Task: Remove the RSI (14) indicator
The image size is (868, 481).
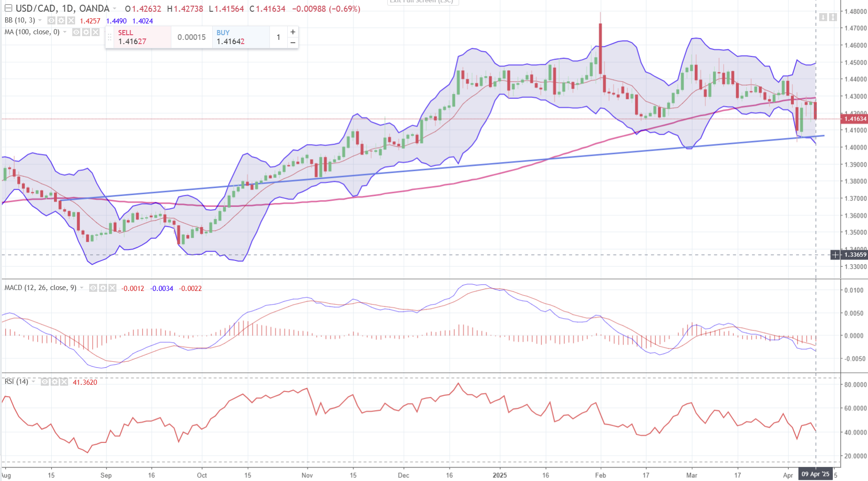Action: point(64,382)
